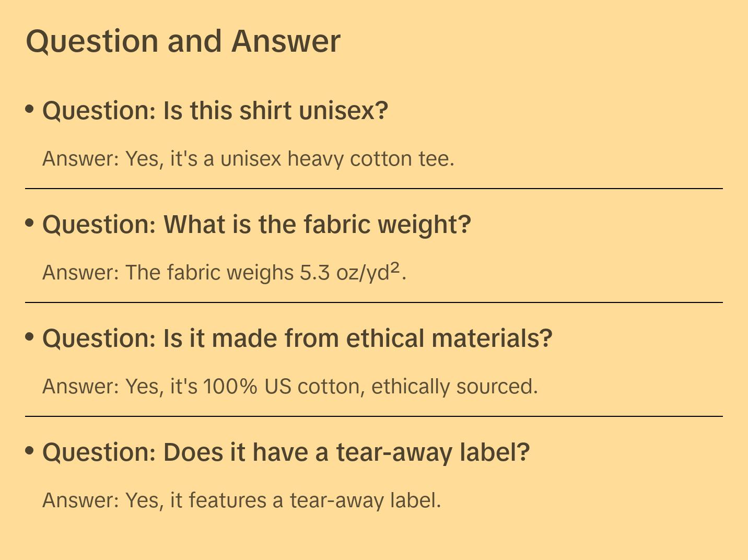Click the unisex heavy cotton tee answer

pos(248,159)
